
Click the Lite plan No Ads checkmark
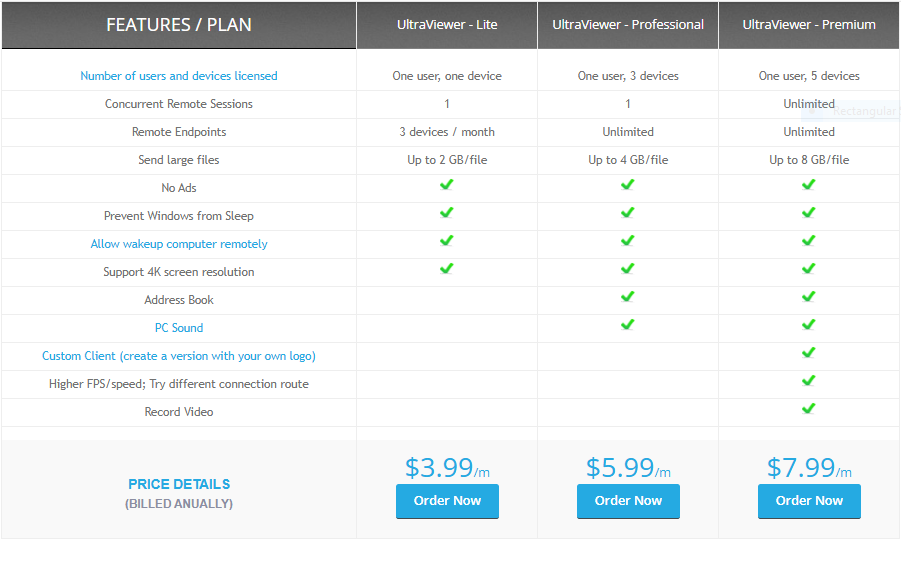click(x=447, y=185)
